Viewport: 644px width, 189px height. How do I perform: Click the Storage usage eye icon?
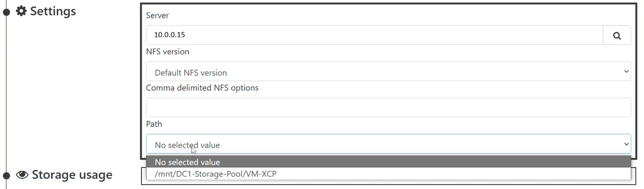click(22, 175)
